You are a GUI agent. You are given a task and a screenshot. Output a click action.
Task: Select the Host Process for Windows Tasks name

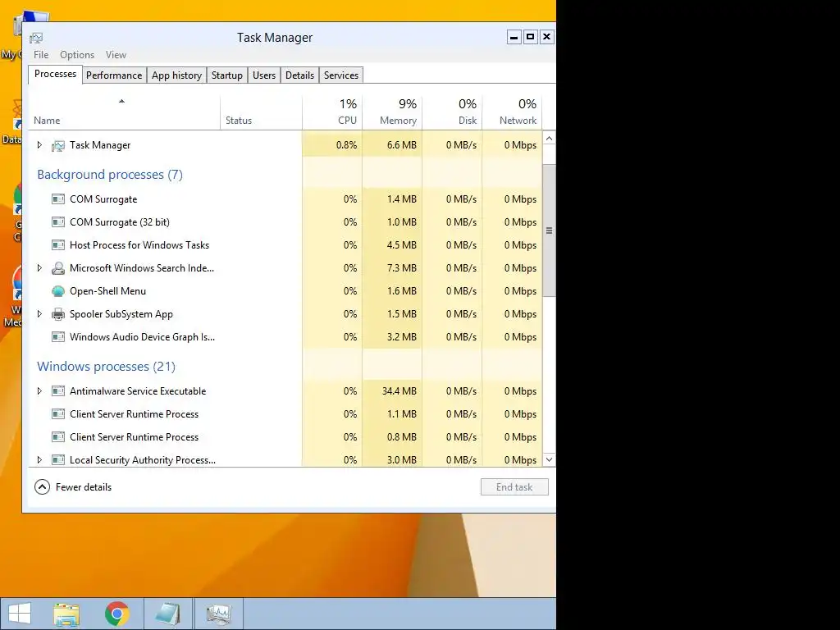pos(139,245)
